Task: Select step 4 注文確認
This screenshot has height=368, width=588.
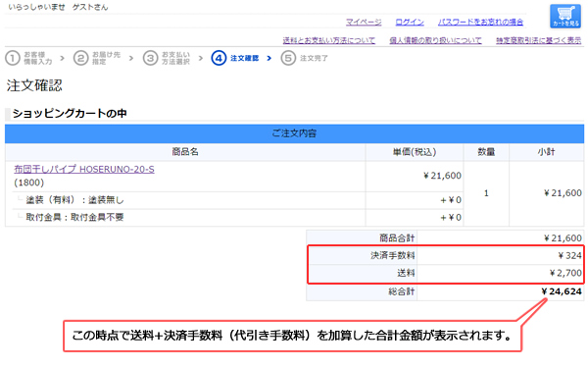Action: click(x=235, y=58)
